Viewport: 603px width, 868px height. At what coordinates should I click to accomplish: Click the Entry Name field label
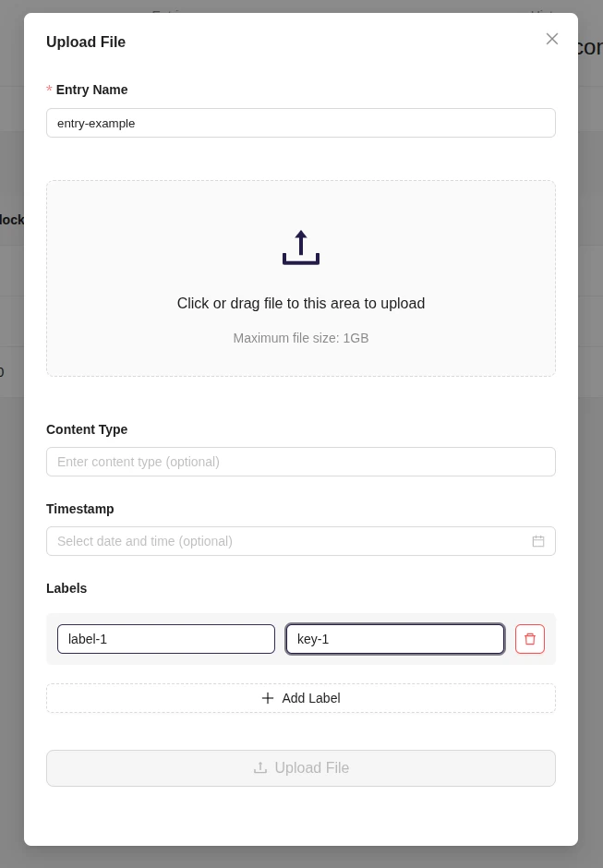point(91,90)
